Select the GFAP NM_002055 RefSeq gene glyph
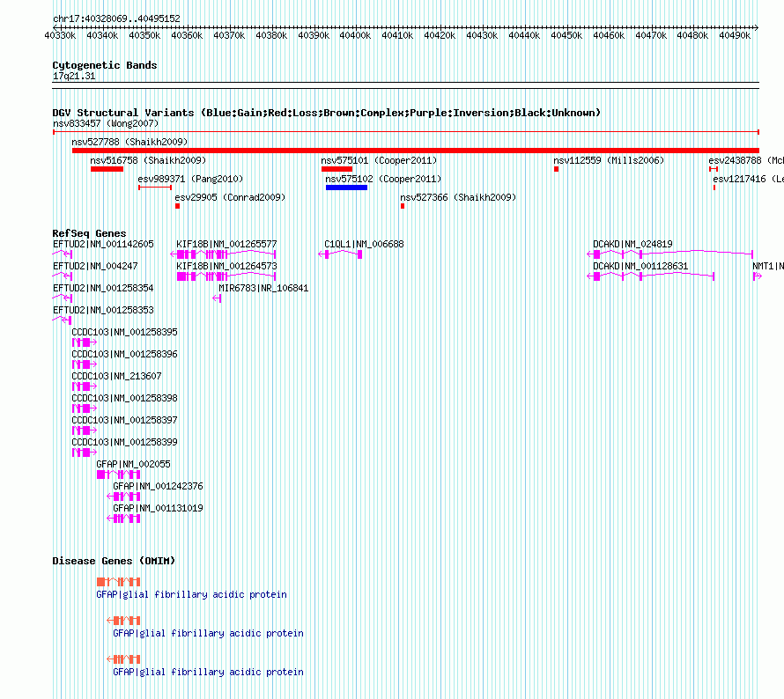The height and width of the screenshot is (699, 784). 118,475
